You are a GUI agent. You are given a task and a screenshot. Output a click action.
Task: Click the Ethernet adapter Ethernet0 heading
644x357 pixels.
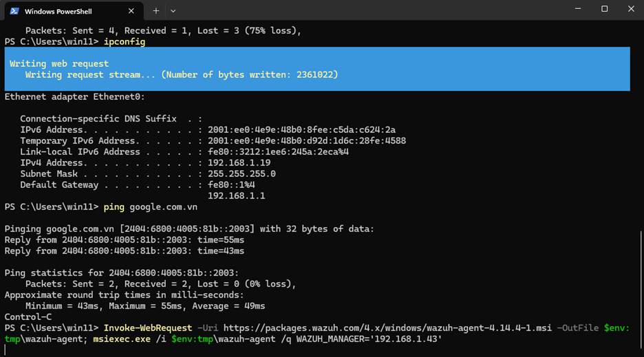[75, 97]
